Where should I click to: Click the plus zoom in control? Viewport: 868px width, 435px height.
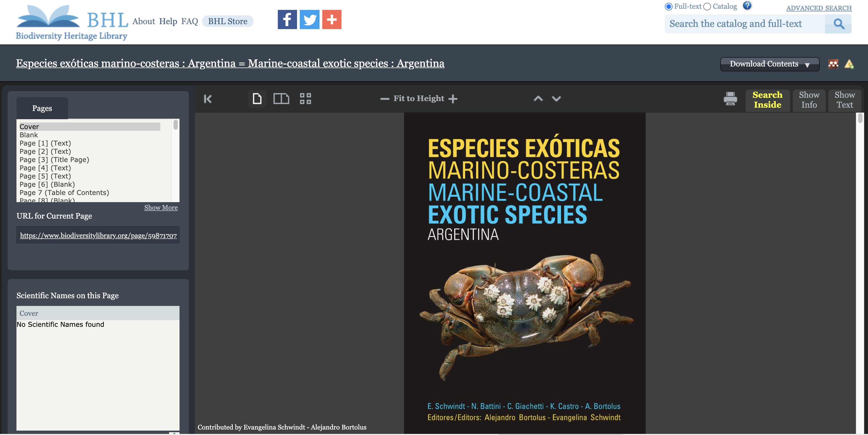click(x=453, y=99)
